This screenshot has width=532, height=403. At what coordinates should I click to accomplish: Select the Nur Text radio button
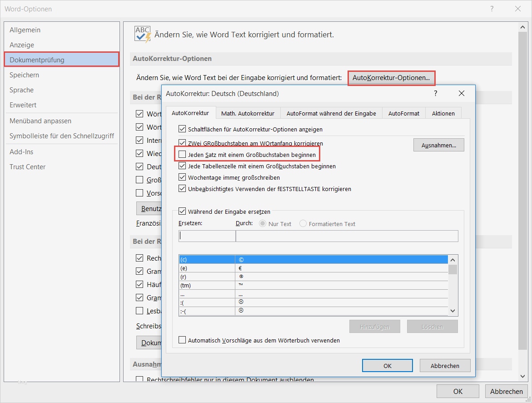(262, 224)
